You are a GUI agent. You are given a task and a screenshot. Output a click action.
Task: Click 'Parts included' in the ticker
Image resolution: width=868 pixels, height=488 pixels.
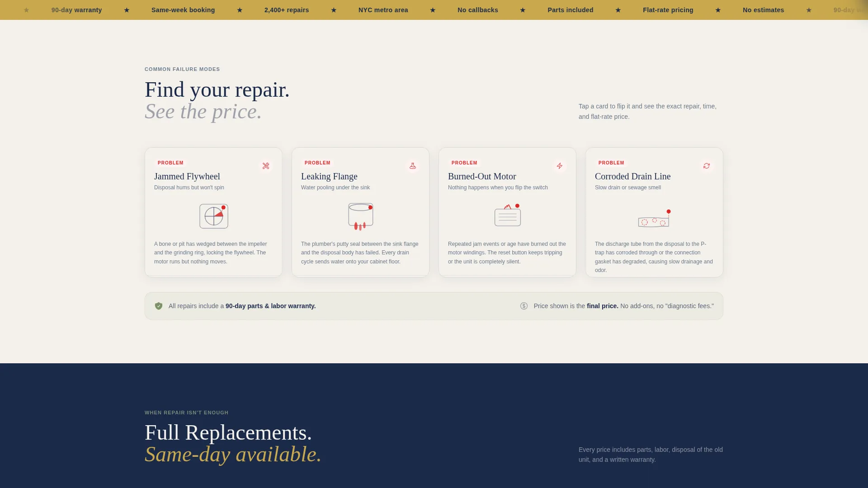pos(571,10)
